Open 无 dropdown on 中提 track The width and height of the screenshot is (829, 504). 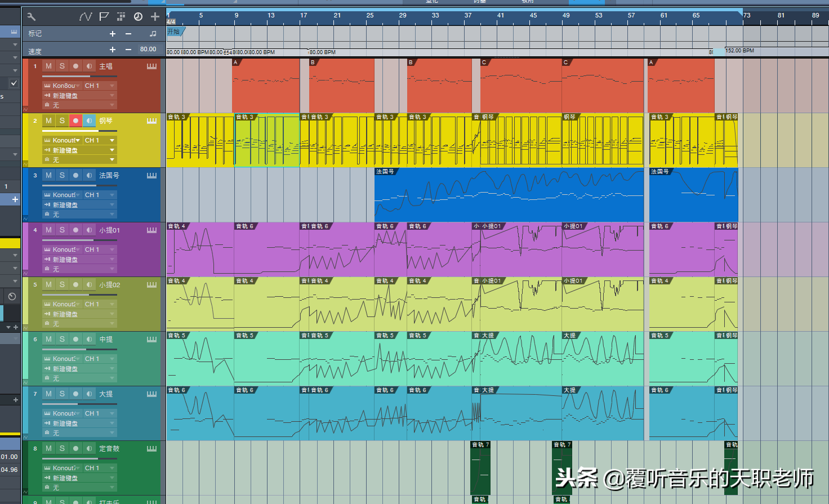79,378
